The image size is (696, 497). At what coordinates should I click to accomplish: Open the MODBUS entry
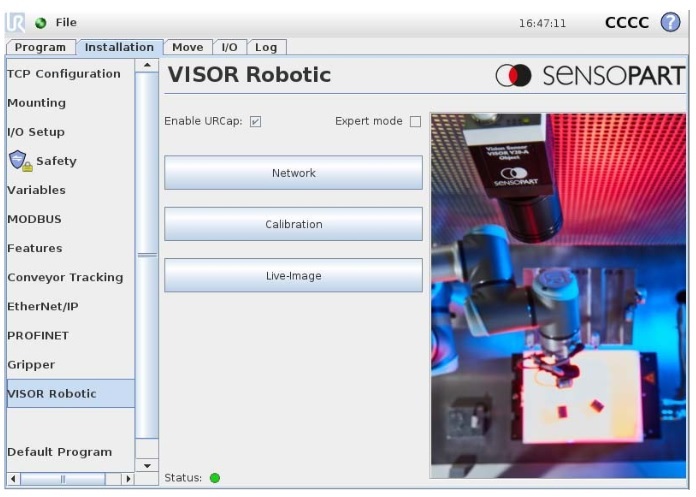(70, 219)
